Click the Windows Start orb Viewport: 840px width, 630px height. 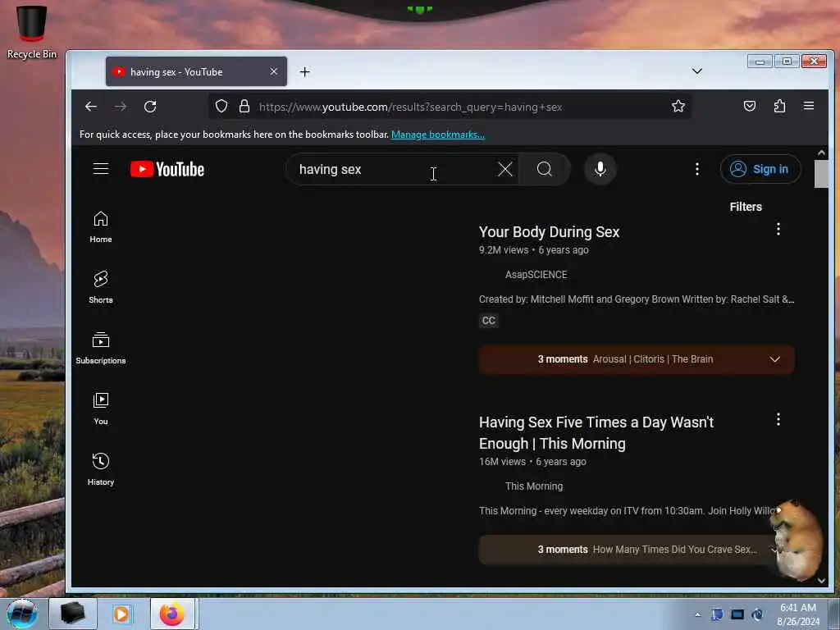tap(22, 614)
